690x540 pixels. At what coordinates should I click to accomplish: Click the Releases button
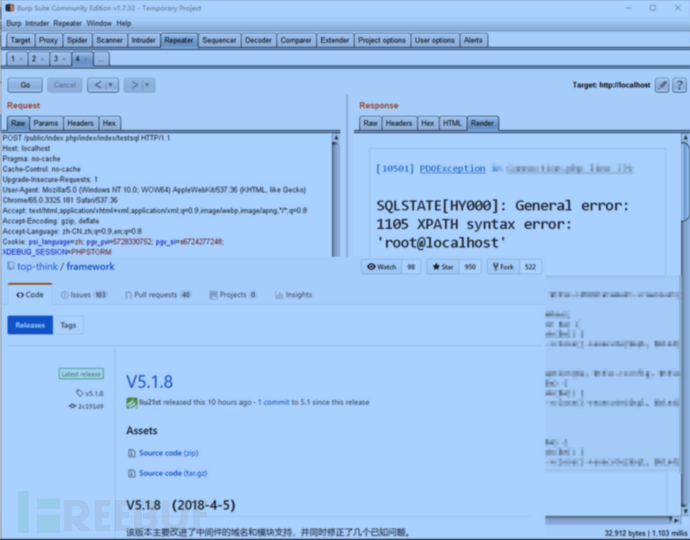(x=30, y=325)
